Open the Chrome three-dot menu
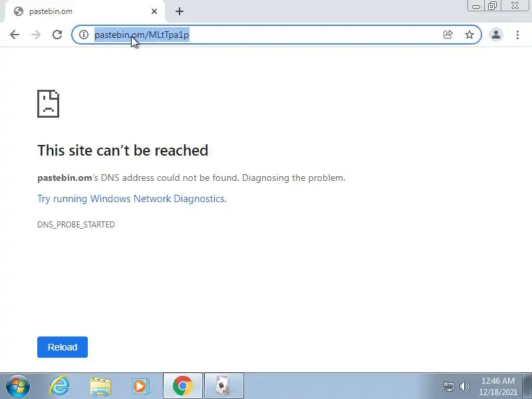The image size is (532, 399). pos(517,35)
